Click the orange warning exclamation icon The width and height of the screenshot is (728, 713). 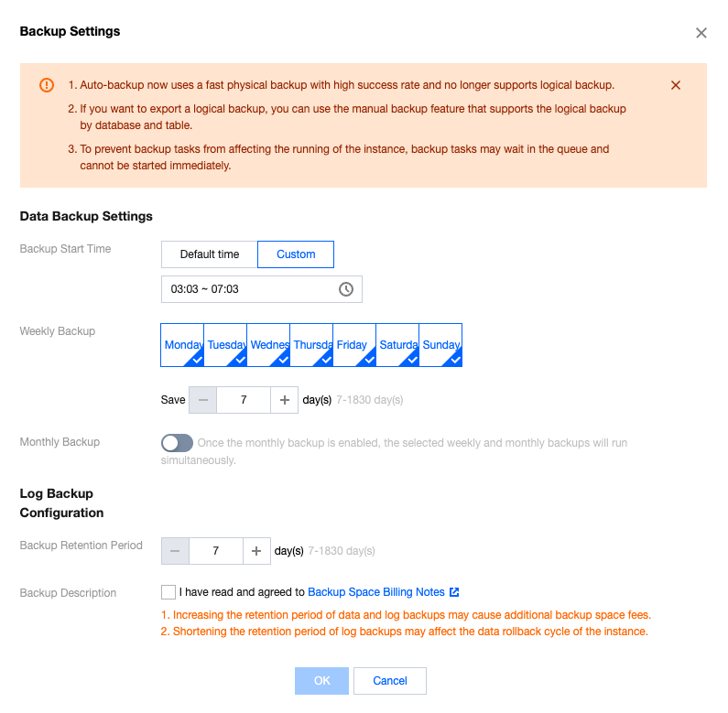point(47,85)
